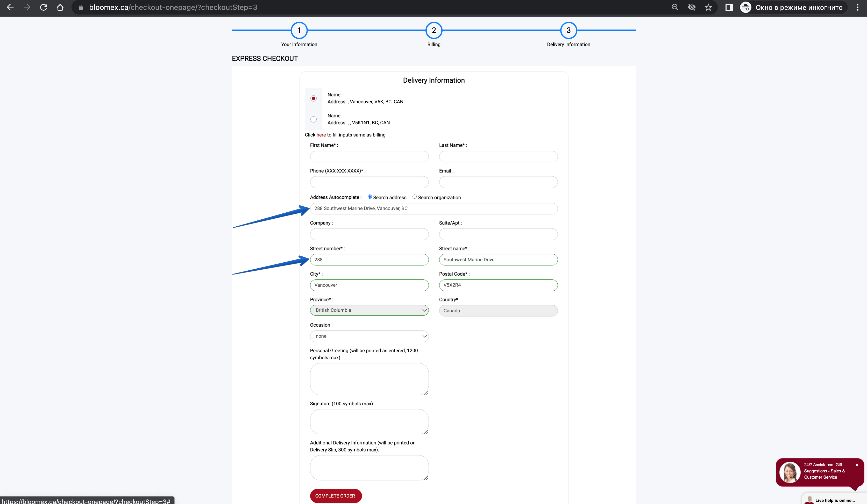Open the zoom magnifier icon in address bar

click(675, 7)
